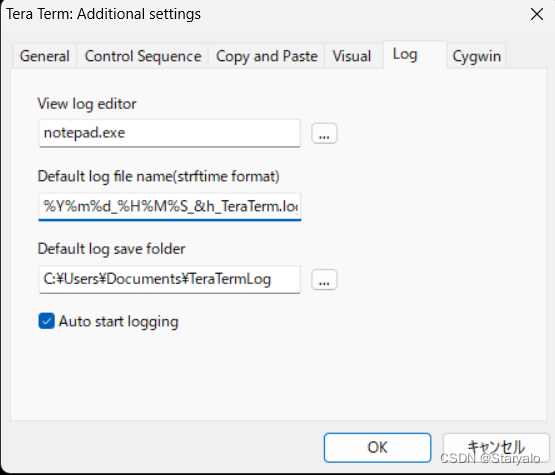Untick the Auto start logging checkbox
Image resolution: width=555 pixels, height=475 pixels.
(46, 321)
